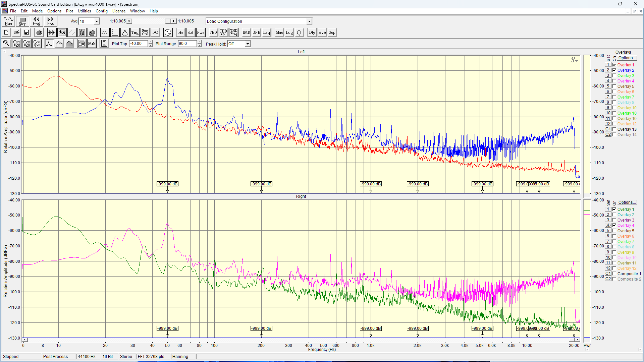Select the Mrk markers icon
This screenshot has width=644, height=362.
click(92, 44)
